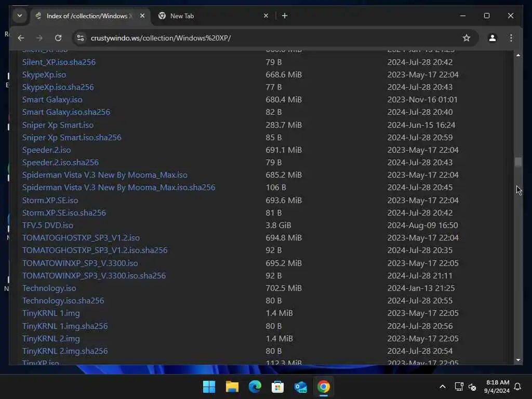The width and height of the screenshot is (532, 399).
Task: Click the scrollbar down arrow
Action: pyautogui.click(x=518, y=360)
